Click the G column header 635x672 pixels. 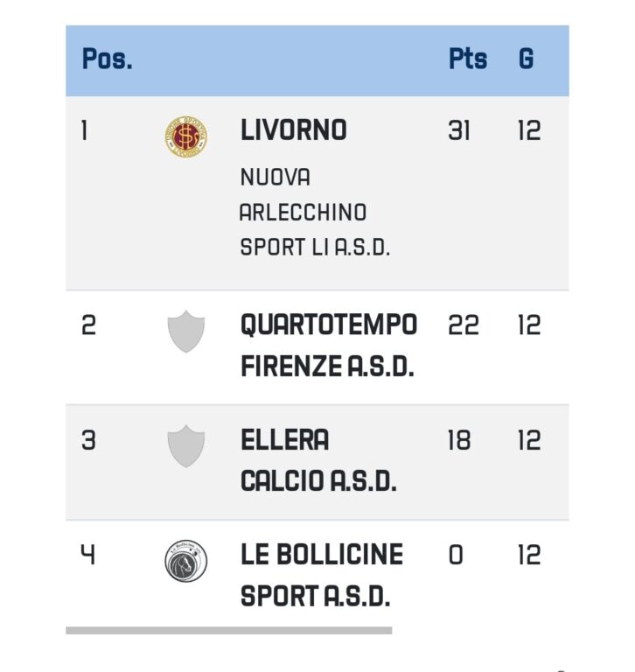coord(526,59)
